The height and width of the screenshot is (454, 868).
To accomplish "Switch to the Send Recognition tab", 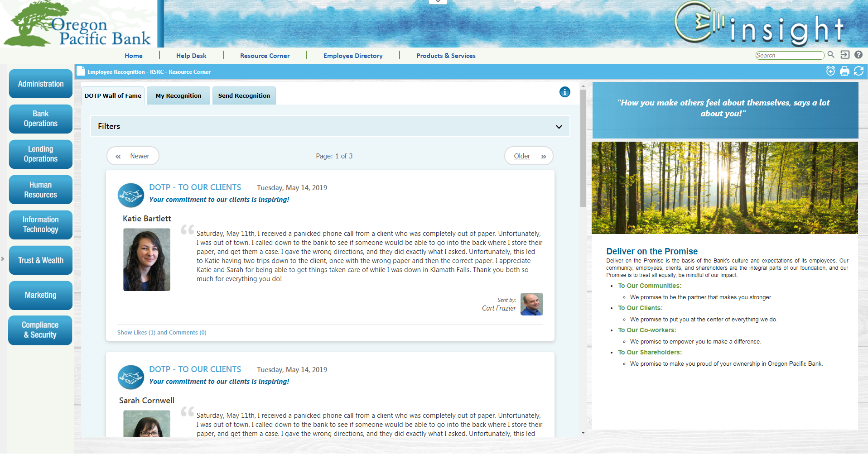I will pos(244,96).
